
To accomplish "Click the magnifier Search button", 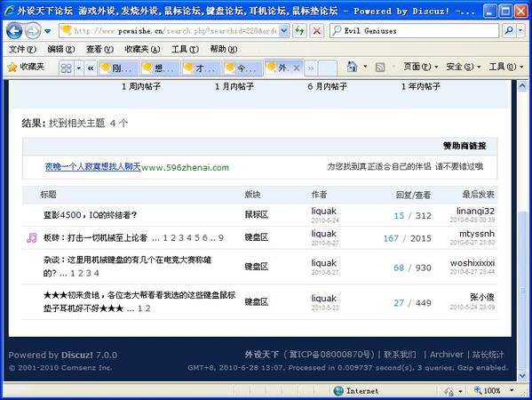I will (x=509, y=31).
